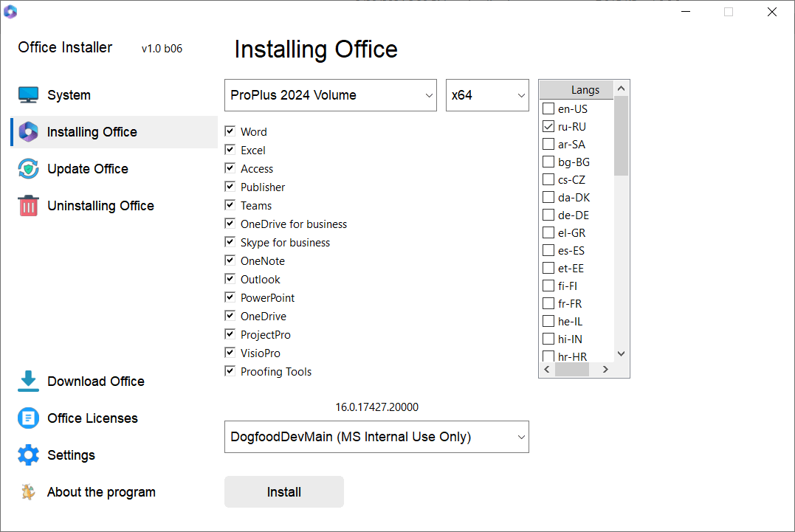Select el-GR language checkbox
This screenshot has width=795, height=532.
click(x=548, y=232)
